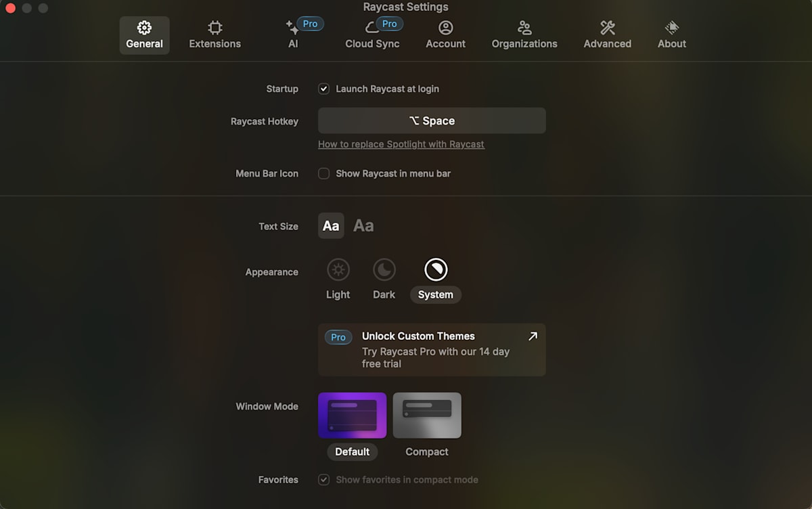Open the Organizations people icon
Screen dimensions: 812x509
tap(524, 28)
